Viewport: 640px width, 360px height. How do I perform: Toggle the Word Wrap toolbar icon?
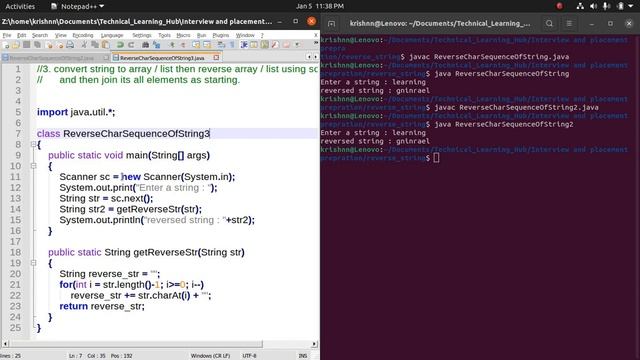221,44
